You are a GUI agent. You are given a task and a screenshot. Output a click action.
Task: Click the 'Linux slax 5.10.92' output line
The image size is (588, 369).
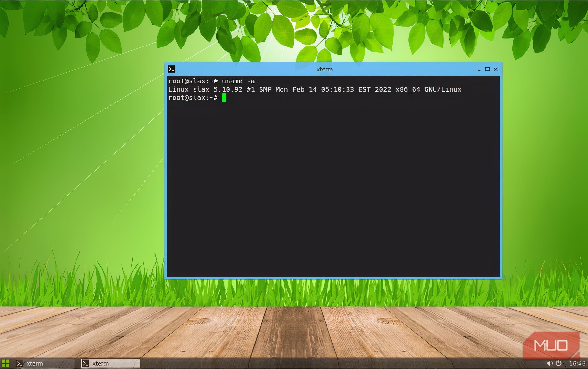[x=315, y=89]
